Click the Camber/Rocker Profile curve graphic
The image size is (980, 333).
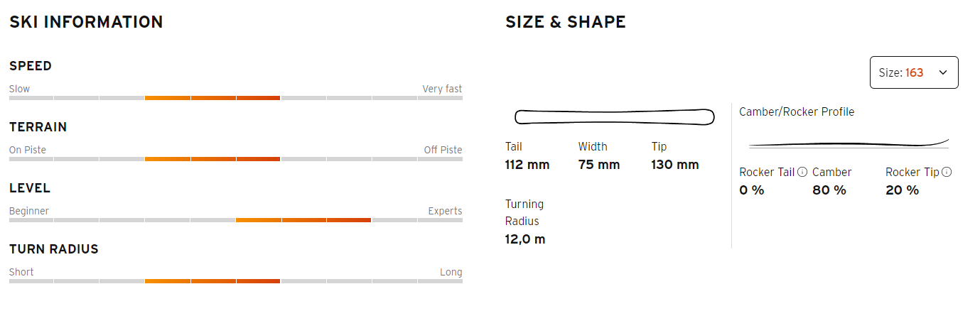pyautogui.click(x=849, y=143)
